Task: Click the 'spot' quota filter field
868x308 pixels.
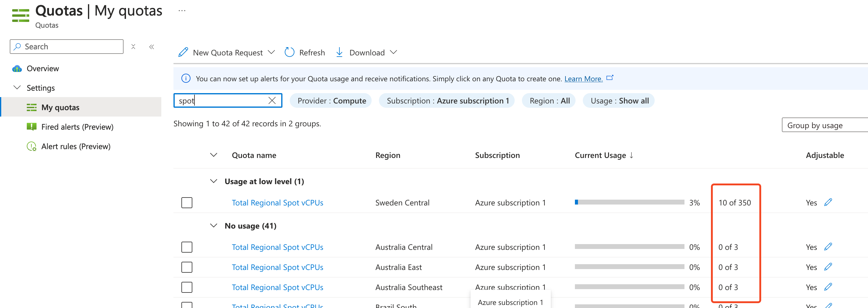Action: point(228,100)
